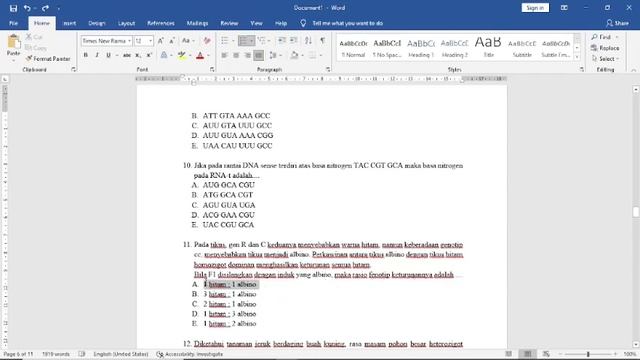640x360 pixels.
Task: Toggle Print Layout view in status bar
Action: click(527, 354)
